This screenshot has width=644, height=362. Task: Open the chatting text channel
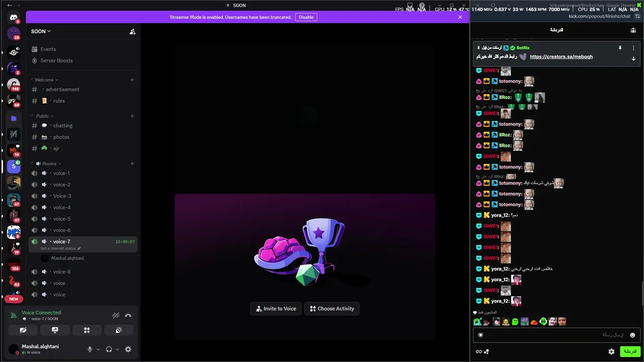(x=83, y=126)
